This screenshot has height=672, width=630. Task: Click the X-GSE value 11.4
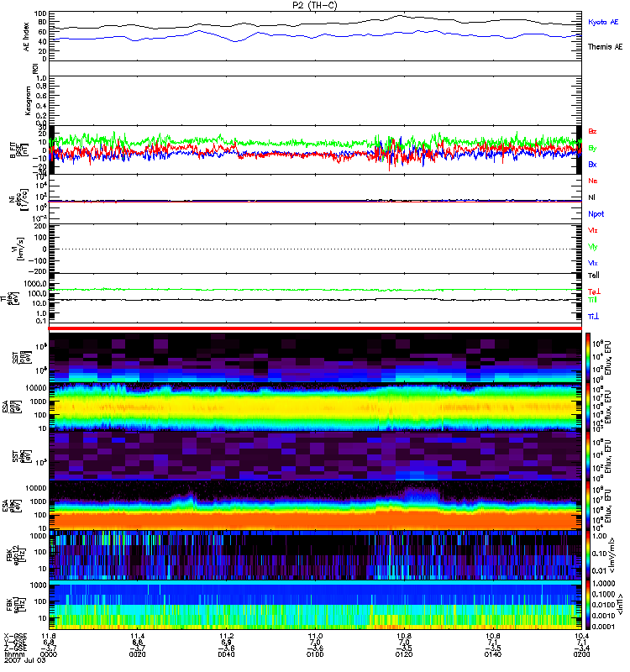138,636
